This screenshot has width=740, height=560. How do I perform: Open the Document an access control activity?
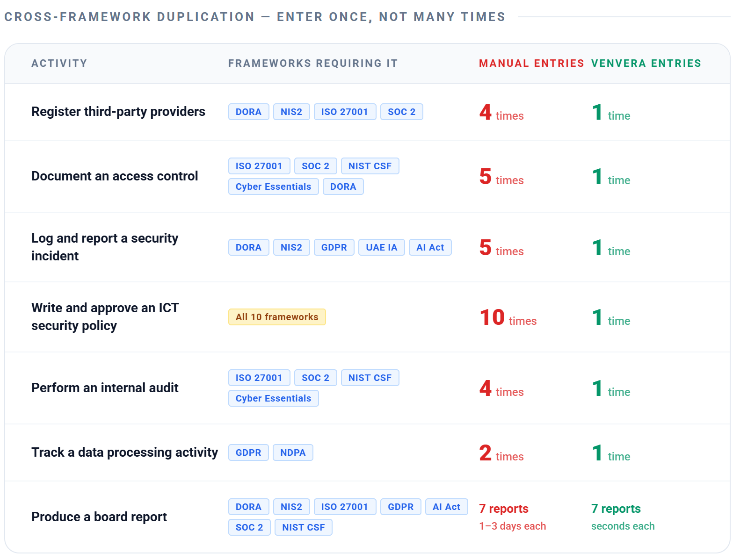[115, 176]
